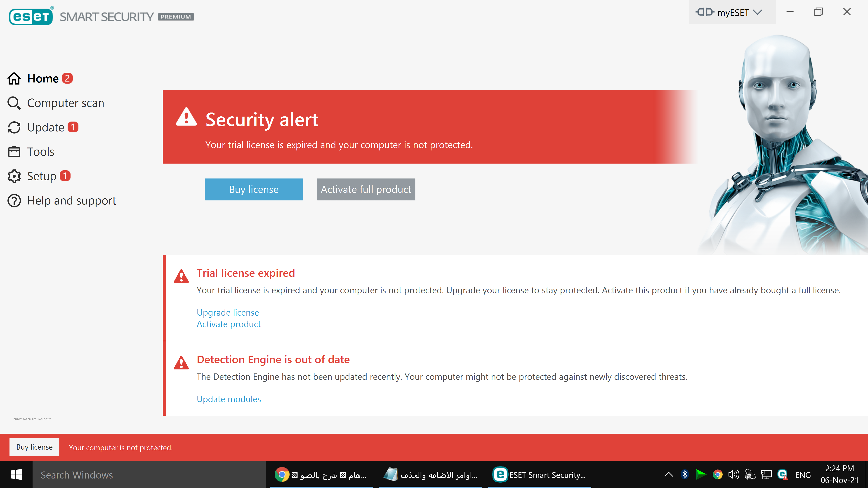Viewport: 868px width, 488px height.
Task: Open the Home section in sidebar
Action: click(x=43, y=78)
